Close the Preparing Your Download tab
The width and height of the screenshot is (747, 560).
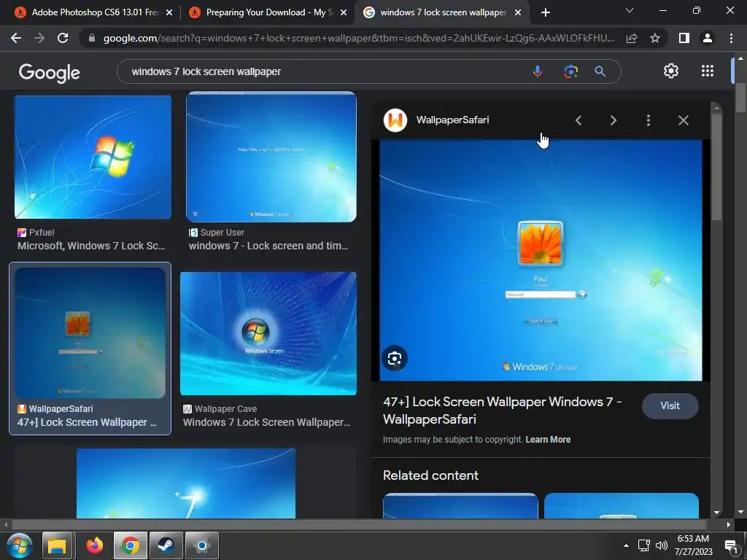click(344, 12)
